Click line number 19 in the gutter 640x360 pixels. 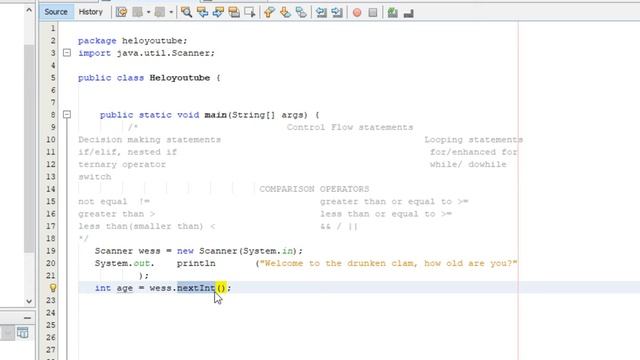[51, 251]
